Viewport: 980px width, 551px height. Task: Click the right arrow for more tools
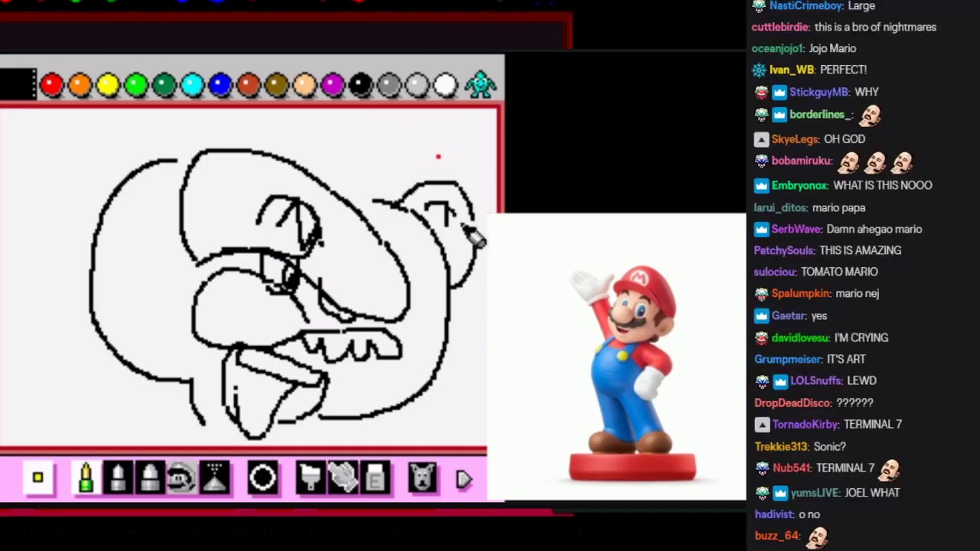(x=464, y=480)
